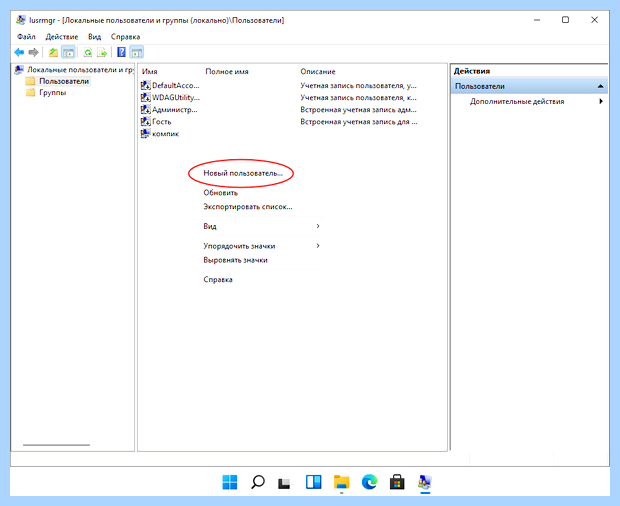Click the lusrmgr icon in title bar
The image size is (620, 506).
point(21,20)
